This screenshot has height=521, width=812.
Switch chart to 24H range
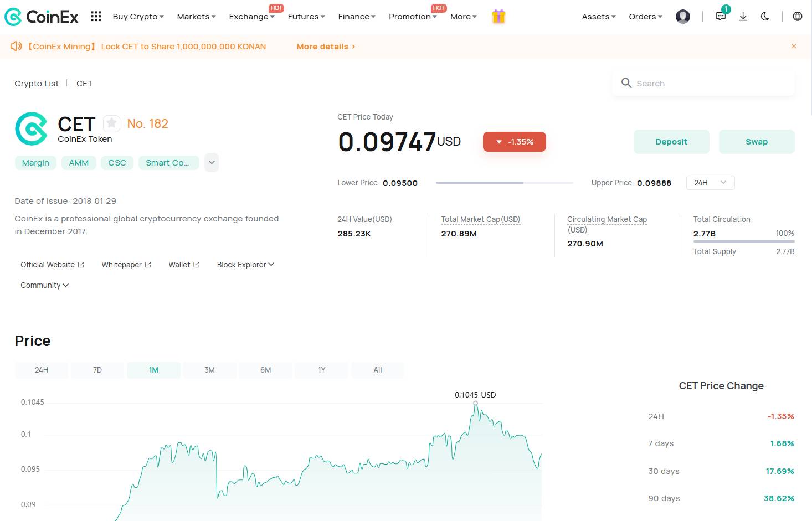[42, 370]
